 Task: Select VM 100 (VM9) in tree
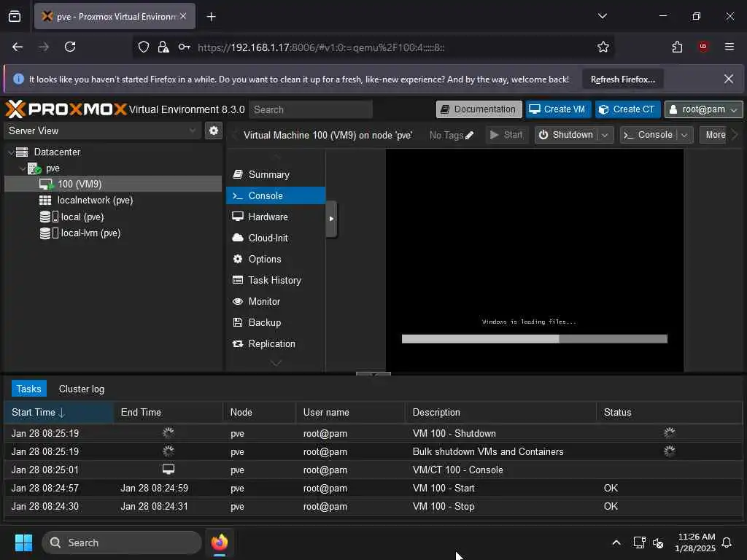pos(113,184)
